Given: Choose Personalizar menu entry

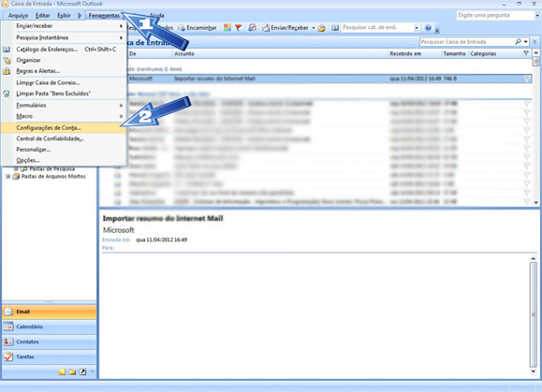Looking at the screenshot, I should point(64,150).
